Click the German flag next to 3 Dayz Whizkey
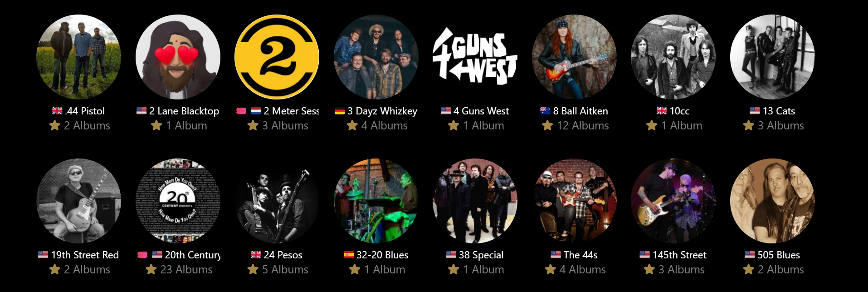Image resolution: width=868 pixels, height=292 pixels. coord(340,111)
